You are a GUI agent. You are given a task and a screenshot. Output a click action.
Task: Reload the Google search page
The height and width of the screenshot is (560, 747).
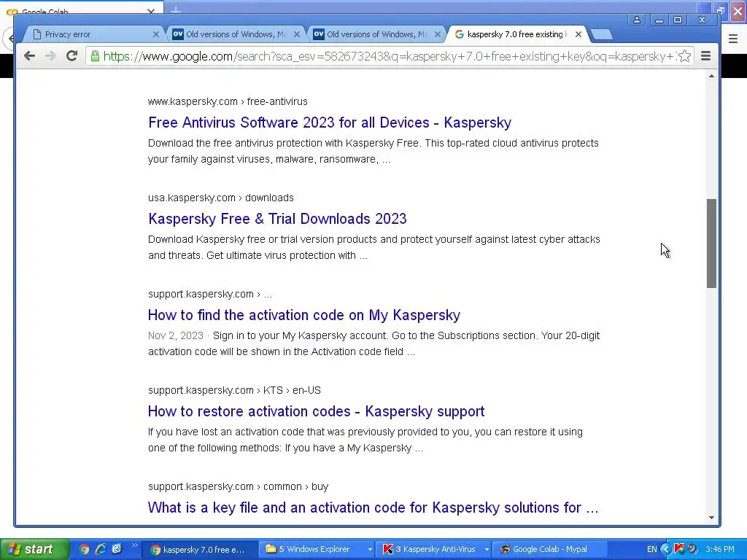[72, 56]
